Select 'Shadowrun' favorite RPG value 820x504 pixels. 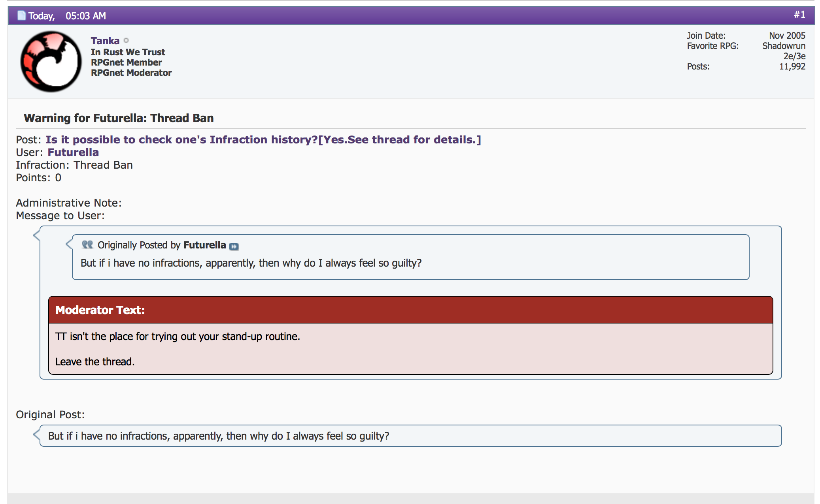[x=784, y=46]
